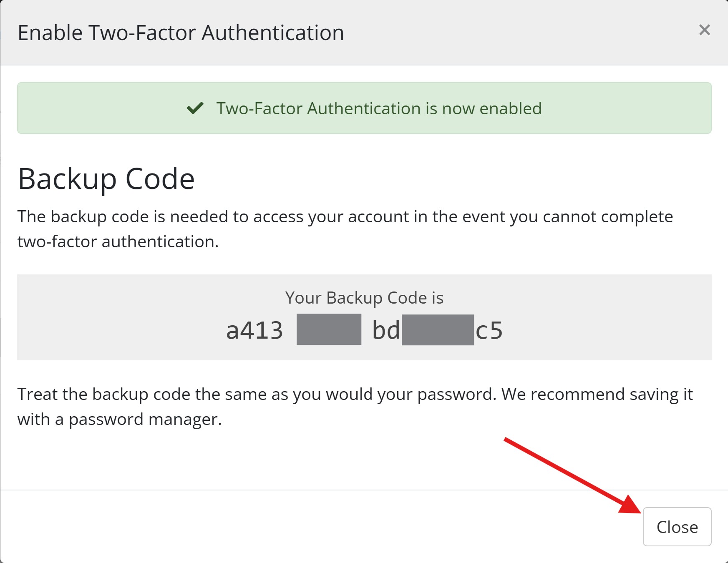728x563 pixels.
Task: Select the "a413" backup code segment
Action: pyautogui.click(x=254, y=330)
